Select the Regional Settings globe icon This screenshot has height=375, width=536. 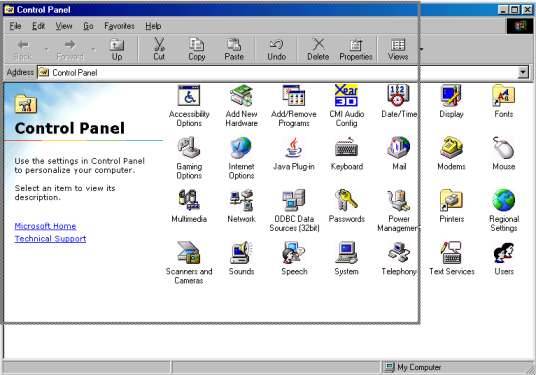tap(504, 200)
